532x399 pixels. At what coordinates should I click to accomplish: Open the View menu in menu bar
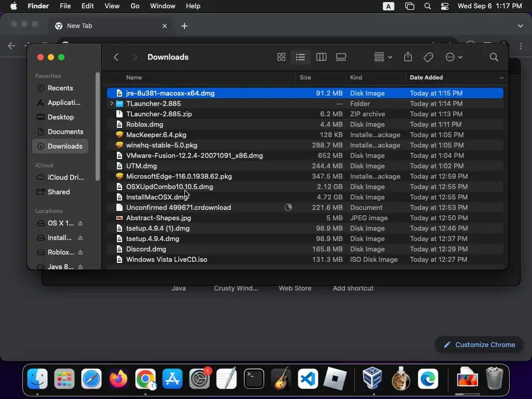[112, 6]
